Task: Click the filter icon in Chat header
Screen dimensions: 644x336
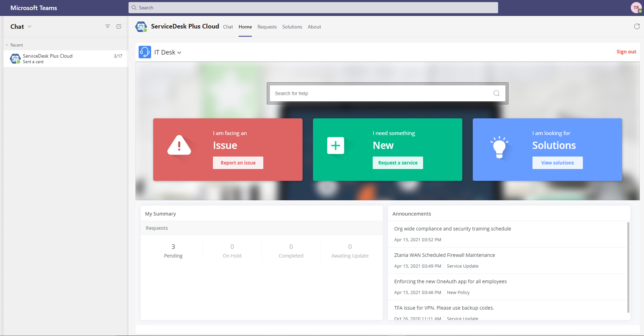Action: pyautogui.click(x=108, y=26)
